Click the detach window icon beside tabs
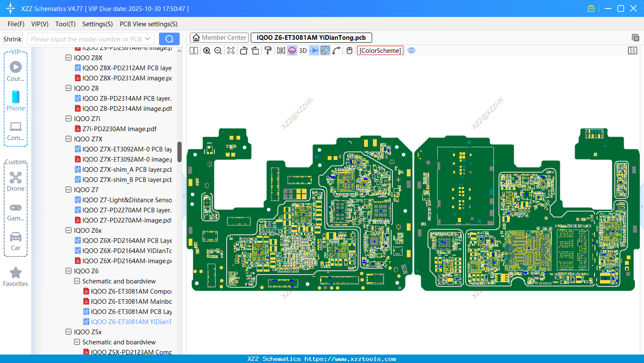This screenshot has width=644, height=363. (635, 38)
